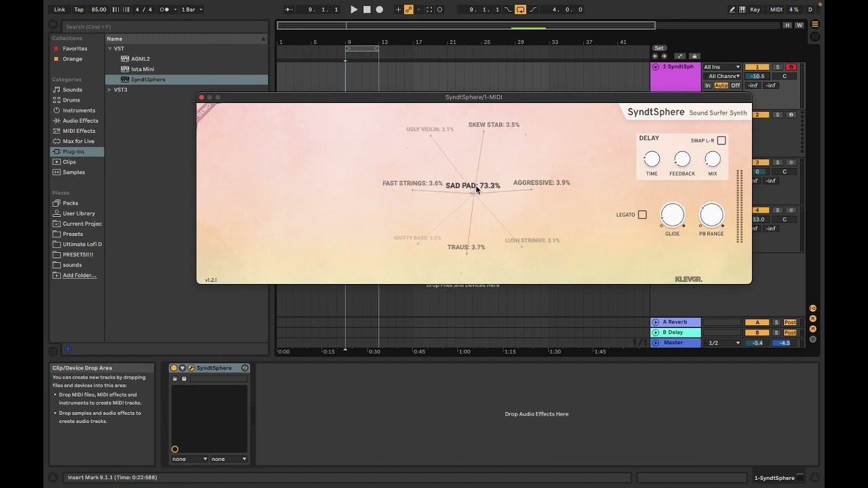Start playback with the Play button
The width and height of the screenshot is (868, 488).
click(x=354, y=9)
